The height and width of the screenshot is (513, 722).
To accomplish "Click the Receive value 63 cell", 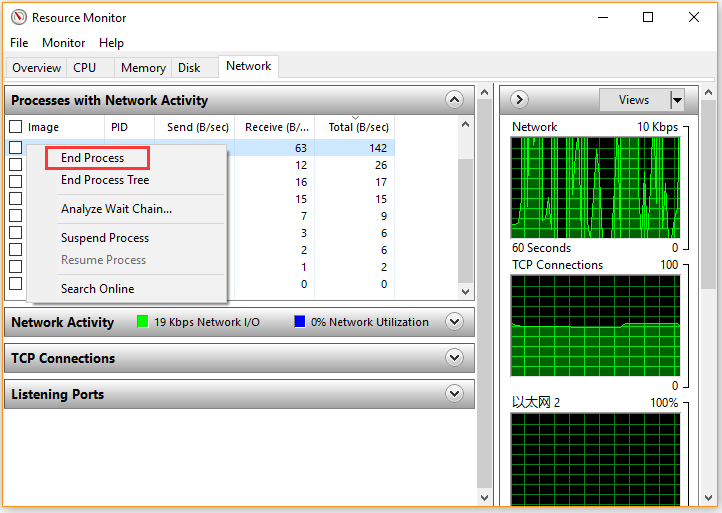I will coord(275,148).
